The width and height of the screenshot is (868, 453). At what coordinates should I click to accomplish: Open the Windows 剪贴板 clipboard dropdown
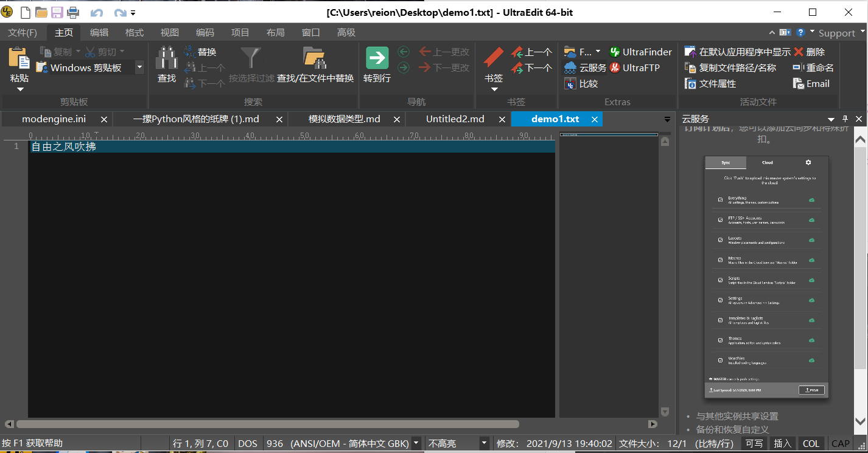[x=139, y=67]
